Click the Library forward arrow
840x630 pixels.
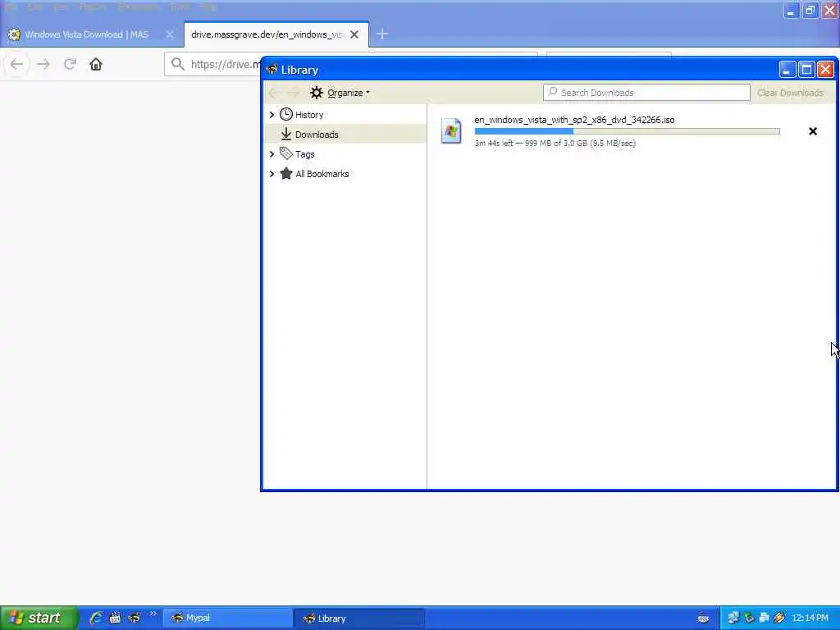click(293, 93)
